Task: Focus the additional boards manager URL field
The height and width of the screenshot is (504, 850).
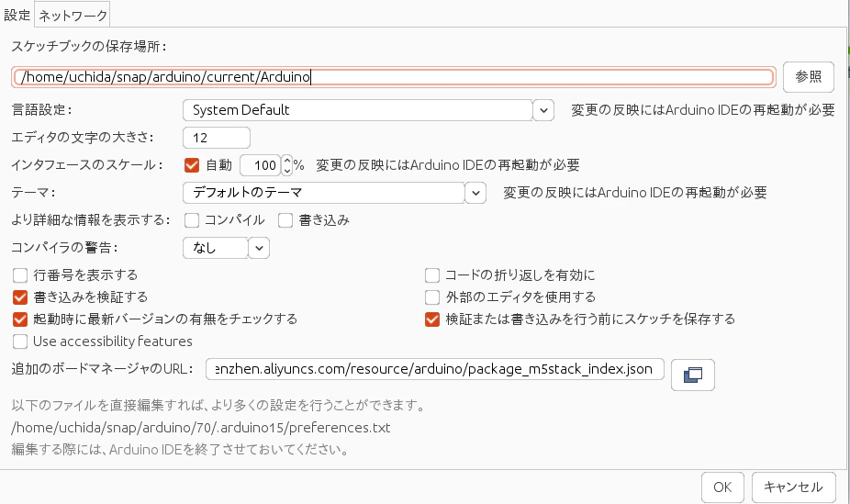Action: click(x=435, y=369)
